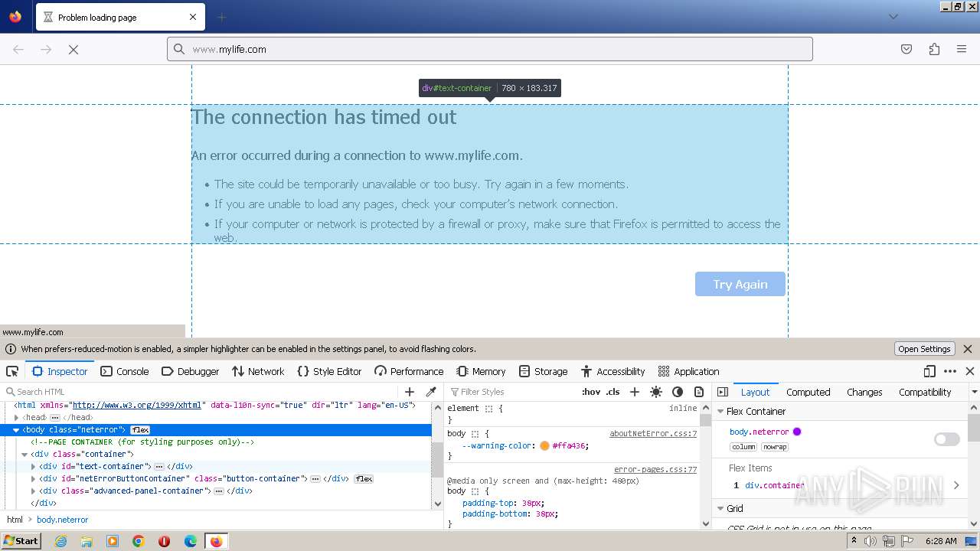Switch sidebar to Compatibility tab

tap(925, 392)
